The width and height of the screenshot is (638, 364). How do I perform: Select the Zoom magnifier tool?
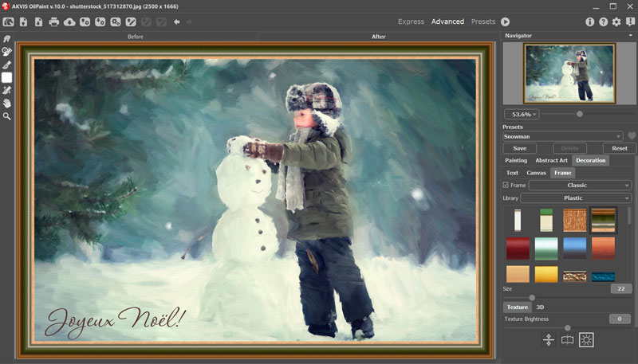point(7,116)
